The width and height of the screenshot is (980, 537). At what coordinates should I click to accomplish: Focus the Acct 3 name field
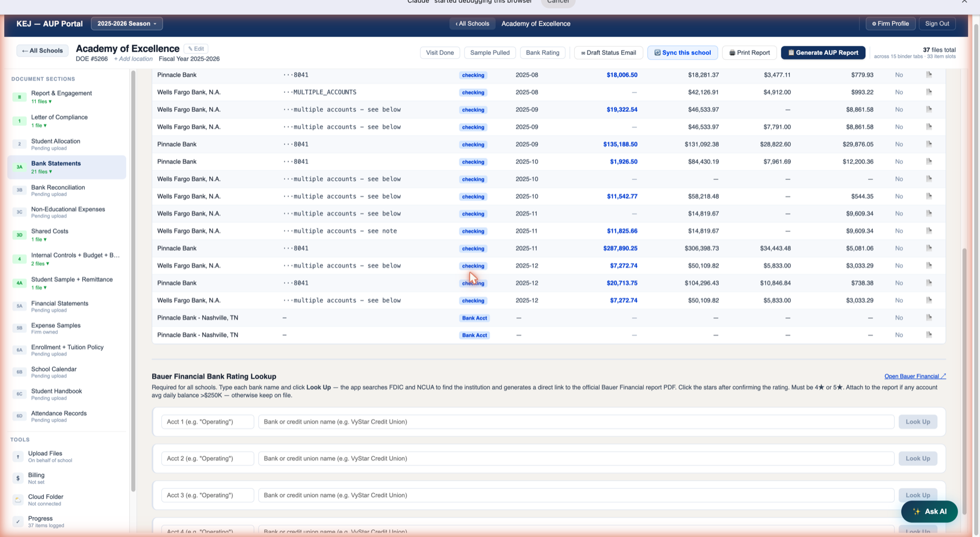click(x=208, y=495)
